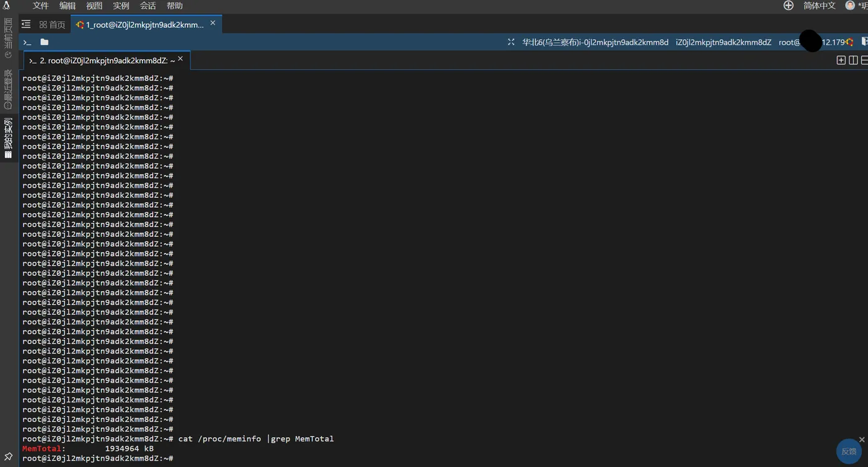Open the 最近登录 sidebar panel

[8, 89]
